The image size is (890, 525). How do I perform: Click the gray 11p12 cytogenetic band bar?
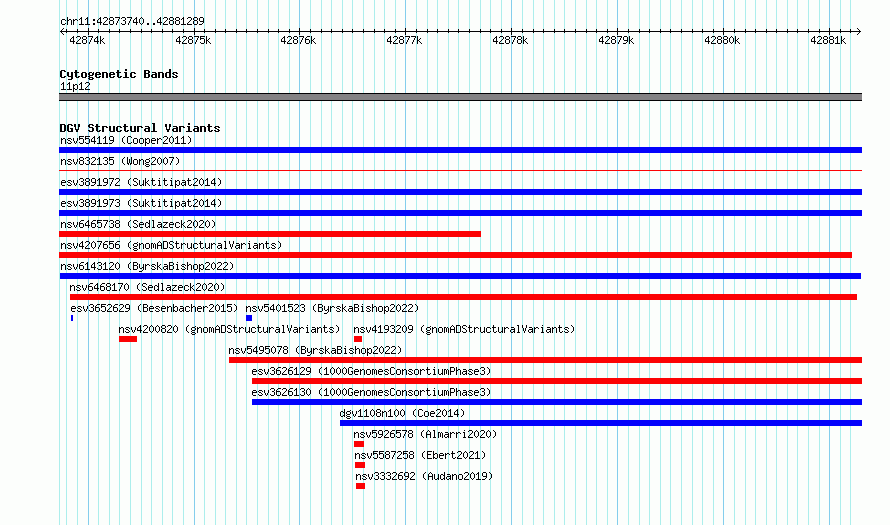tap(460, 97)
